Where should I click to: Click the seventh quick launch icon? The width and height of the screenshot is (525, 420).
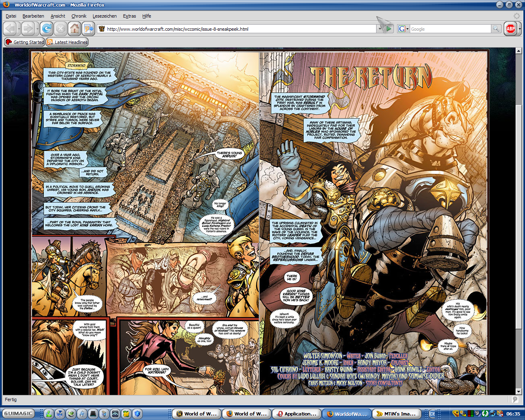(x=115, y=413)
